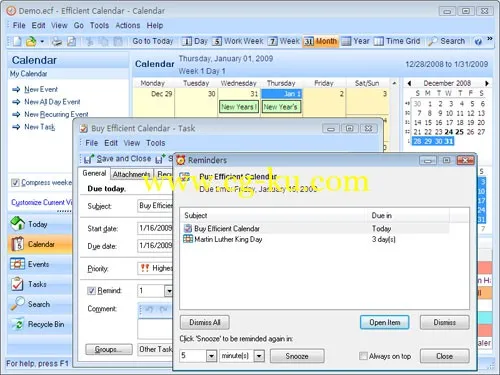Screen dimensions: 500x375
Task: Click the Open file folder icon
Action: click(31, 41)
